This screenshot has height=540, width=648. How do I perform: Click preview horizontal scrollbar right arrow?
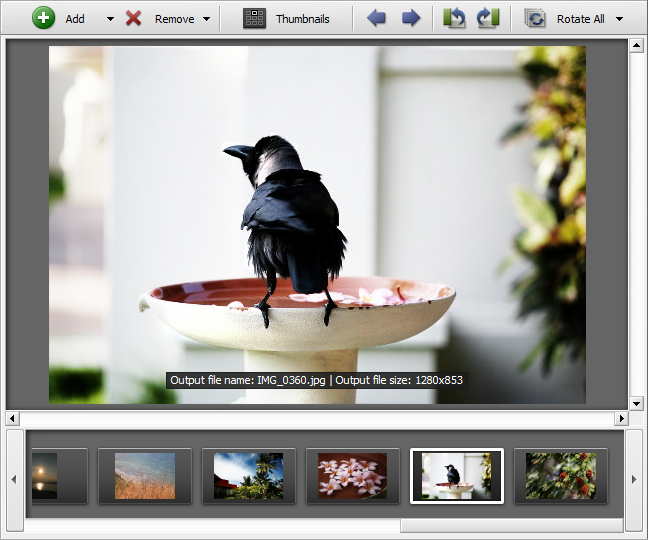(621, 419)
